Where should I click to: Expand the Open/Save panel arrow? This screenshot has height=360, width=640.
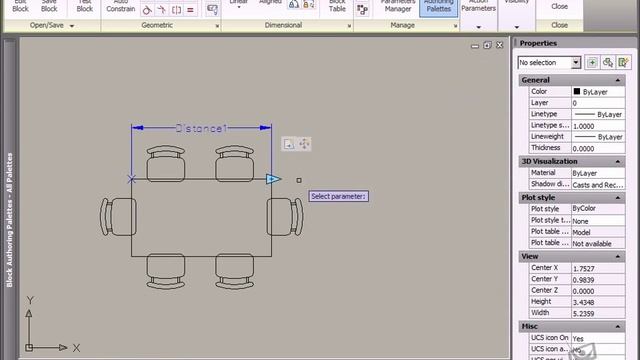[x=72, y=26]
